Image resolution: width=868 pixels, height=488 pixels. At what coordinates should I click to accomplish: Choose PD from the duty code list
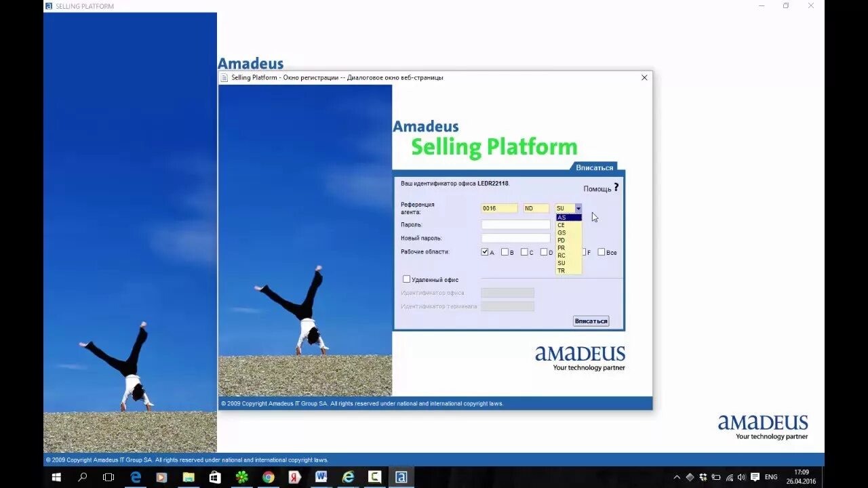(568, 240)
